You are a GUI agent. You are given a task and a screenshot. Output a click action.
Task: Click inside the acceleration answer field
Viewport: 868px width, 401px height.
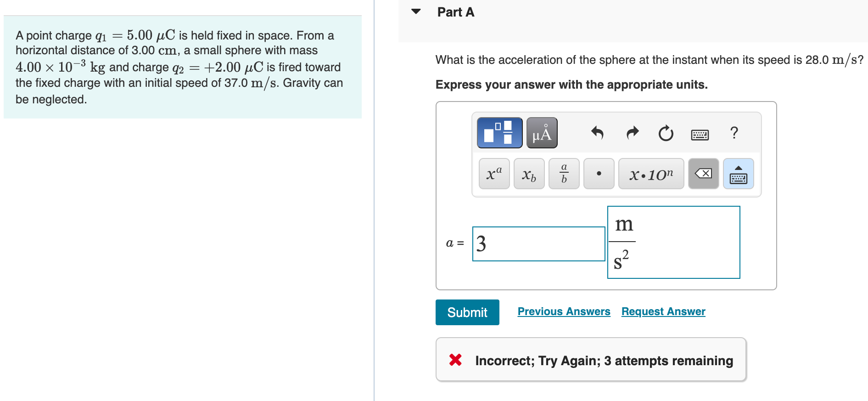538,243
